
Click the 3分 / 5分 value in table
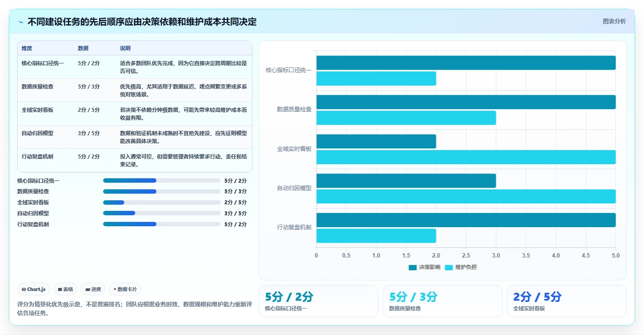pyautogui.click(x=89, y=133)
